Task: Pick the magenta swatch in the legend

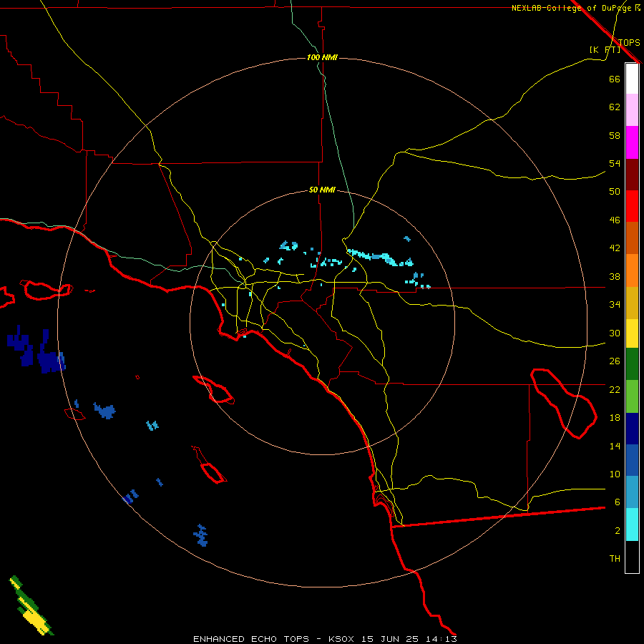Action: coord(632,142)
